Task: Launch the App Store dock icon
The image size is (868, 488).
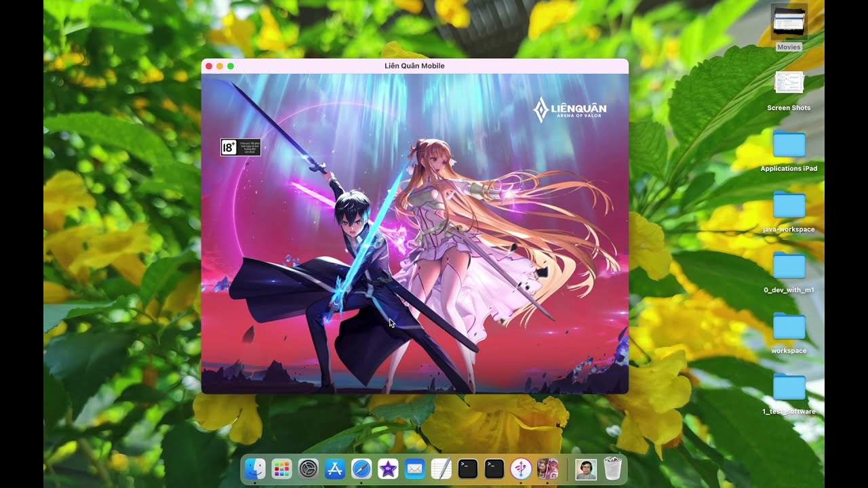Action: click(335, 469)
